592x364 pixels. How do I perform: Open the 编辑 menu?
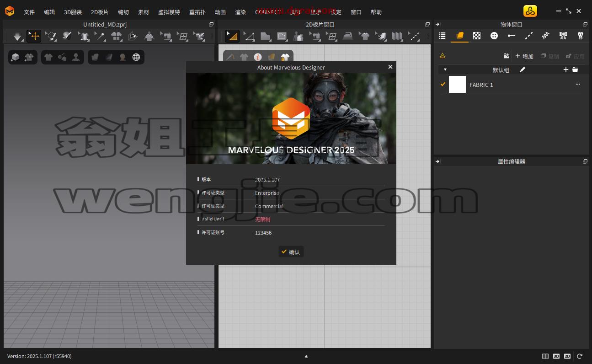click(49, 12)
